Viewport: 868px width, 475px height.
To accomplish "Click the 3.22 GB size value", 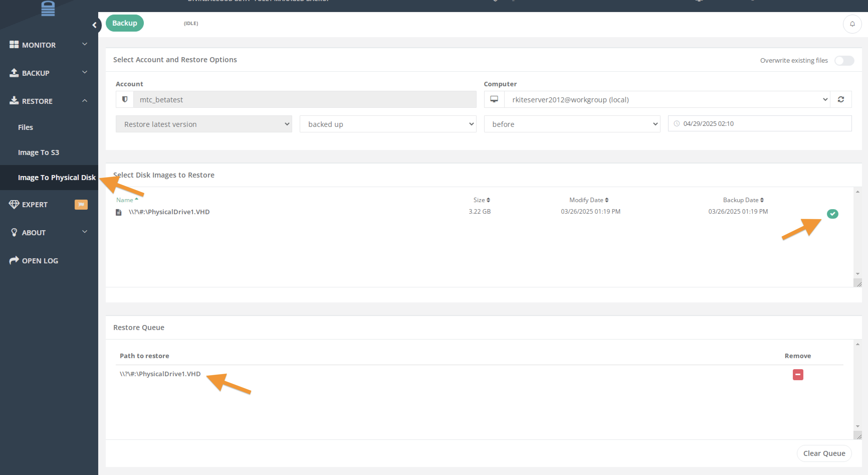I will click(480, 211).
